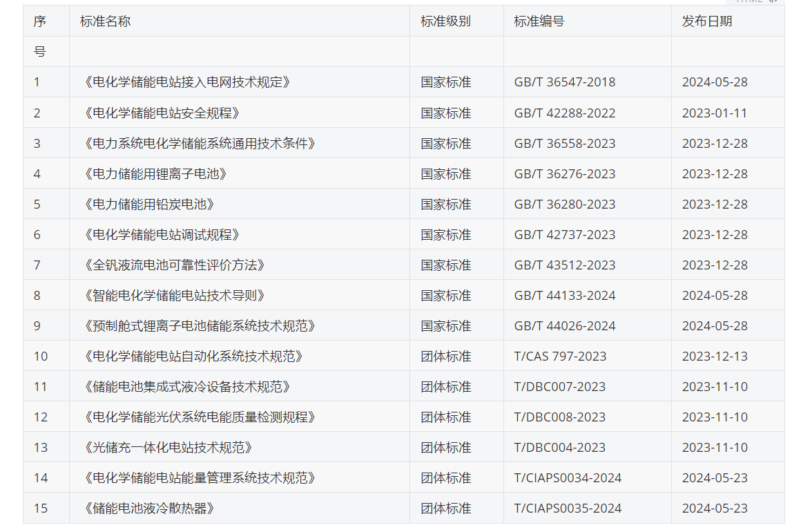Click standard number GB/T 42288-2022

pos(564,113)
